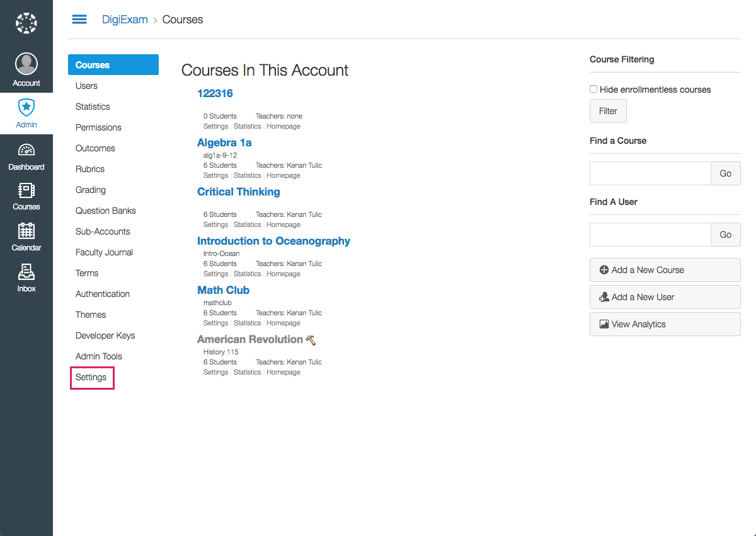Click Go next to Find A User
Screen dimensions: 756x536
pos(726,235)
